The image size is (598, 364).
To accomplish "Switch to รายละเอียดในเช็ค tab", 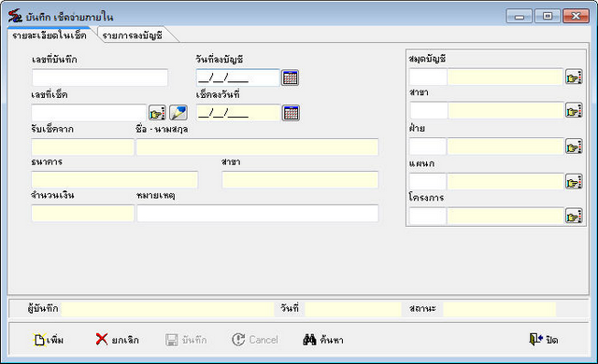I will pos(50,35).
